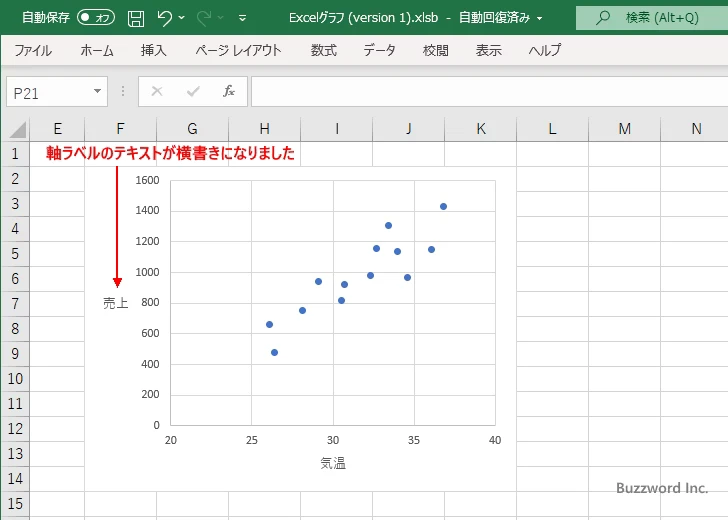Click the formula bar input area
Viewport: 728px width, 520px height.
(489, 91)
